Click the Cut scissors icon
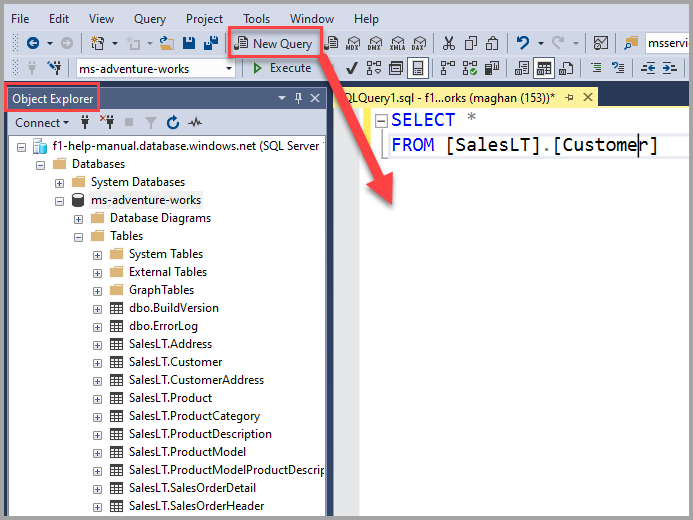693x520 pixels. [449, 43]
